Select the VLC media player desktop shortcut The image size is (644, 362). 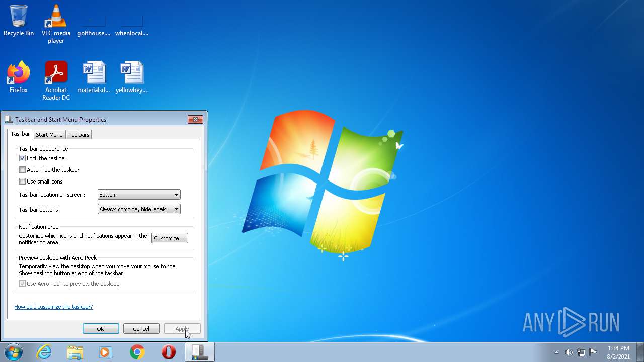click(56, 24)
